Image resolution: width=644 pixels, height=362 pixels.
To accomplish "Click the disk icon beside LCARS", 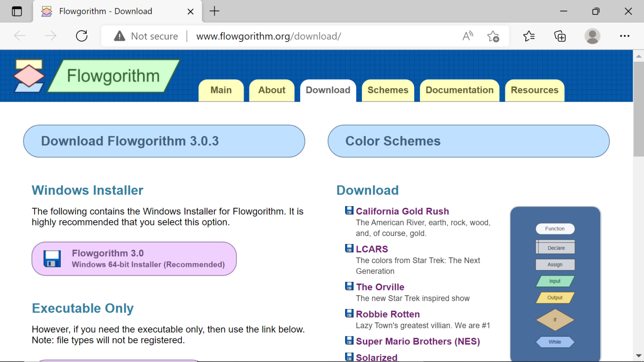I will click(x=349, y=248).
